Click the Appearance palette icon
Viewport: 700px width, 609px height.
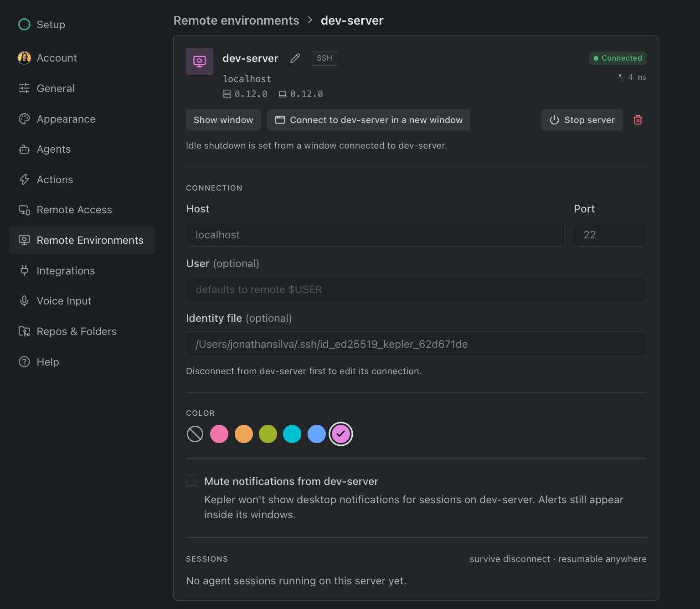(24, 119)
